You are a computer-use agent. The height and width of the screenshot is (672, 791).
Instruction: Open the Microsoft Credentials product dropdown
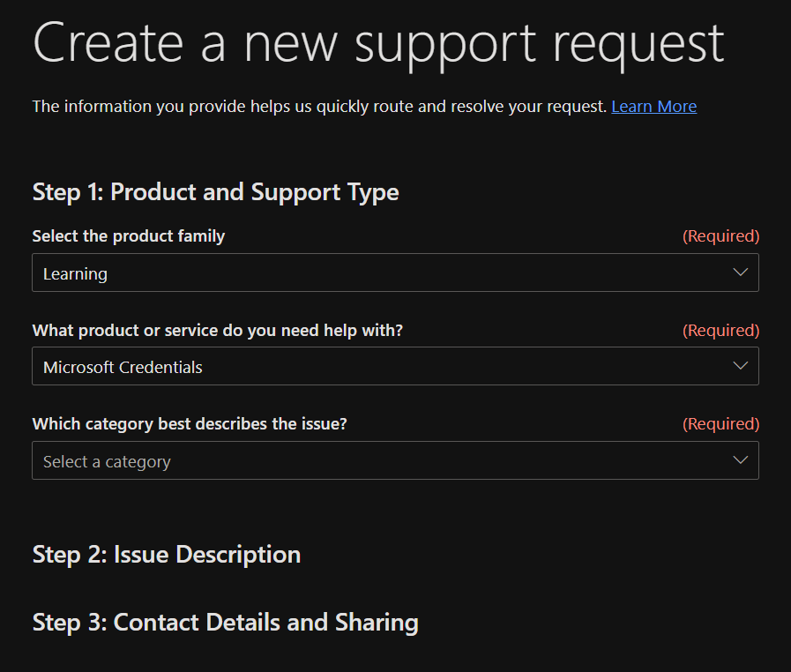pos(395,367)
